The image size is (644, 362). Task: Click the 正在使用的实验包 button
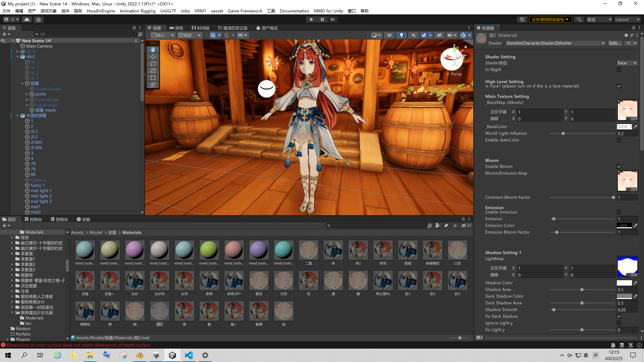(550, 19)
